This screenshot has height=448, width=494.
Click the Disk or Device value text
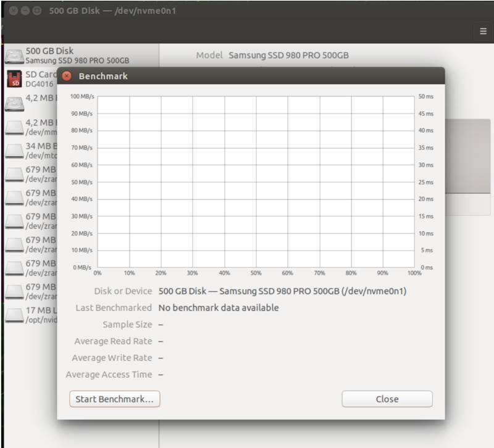282,291
